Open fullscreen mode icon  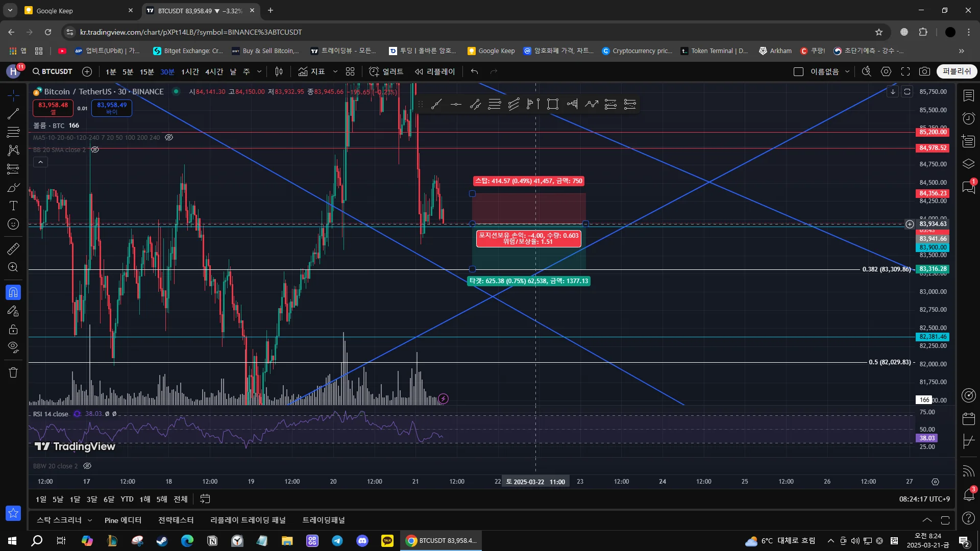click(905, 71)
